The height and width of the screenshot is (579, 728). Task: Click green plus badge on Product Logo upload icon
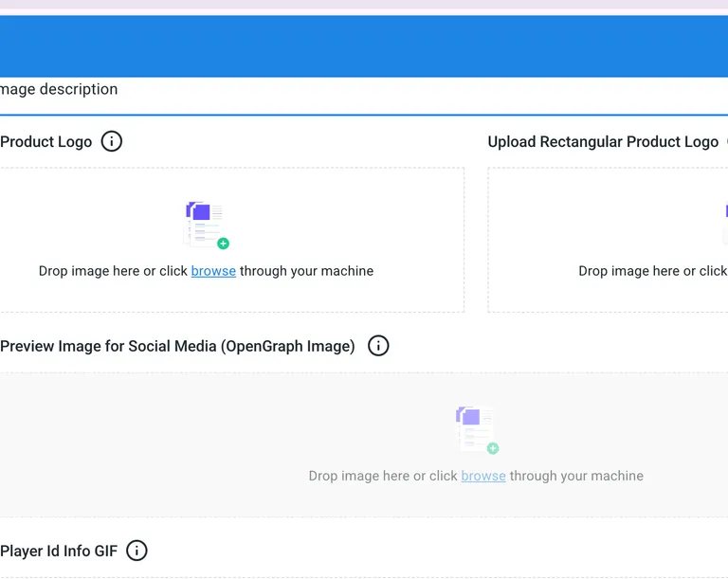pos(224,244)
